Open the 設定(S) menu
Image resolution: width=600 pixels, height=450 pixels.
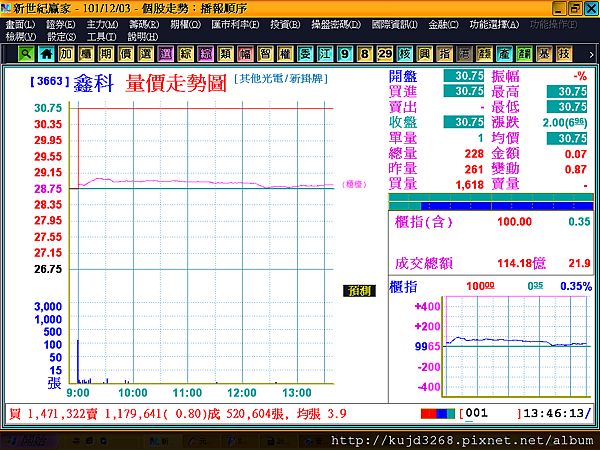click(x=61, y=37)
